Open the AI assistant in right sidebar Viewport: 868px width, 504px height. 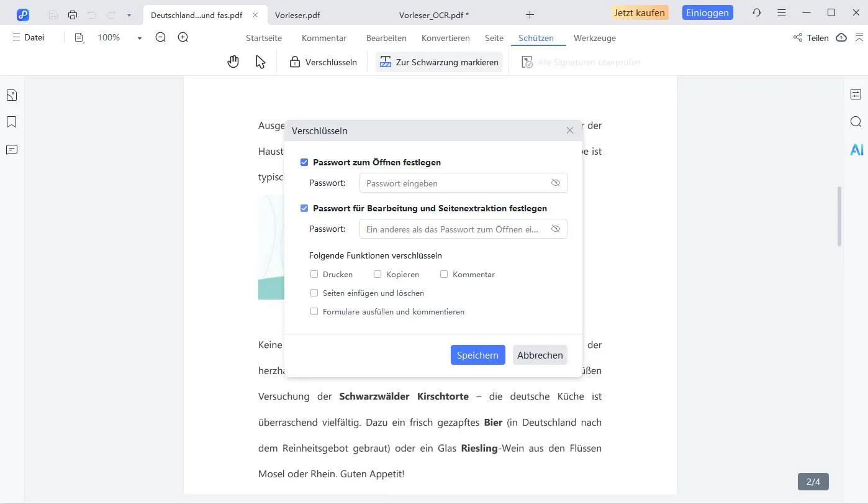pyautogui.click(x=857, y=150)
